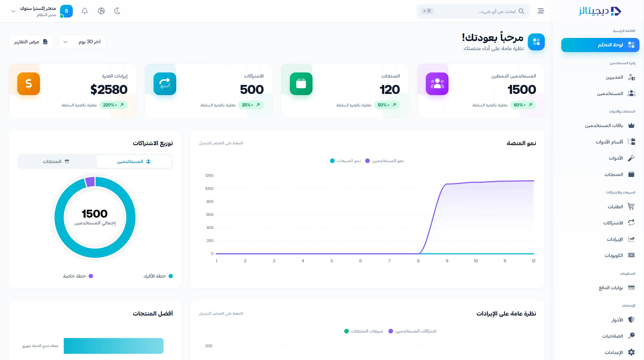This screenshot has width=644, height=360.
Task: Click the coupons ticket icon in sidebar
Action: pyautogui.click(x=631, y=255)
